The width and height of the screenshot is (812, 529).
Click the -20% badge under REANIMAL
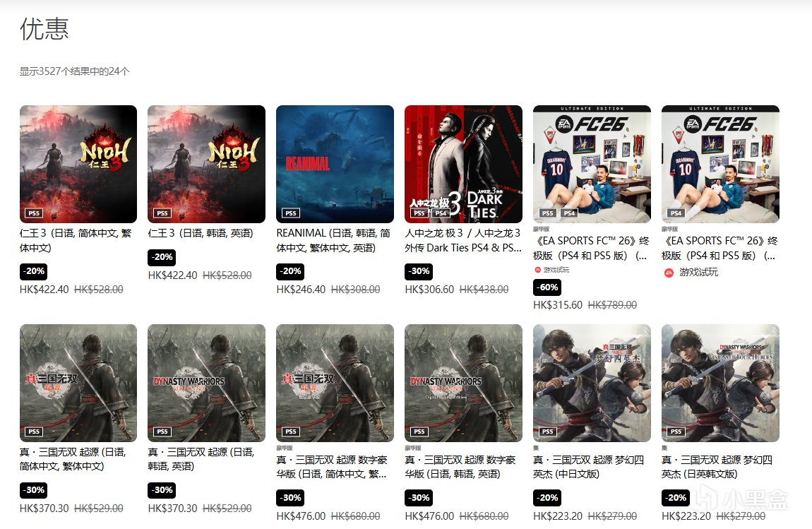click(290, 271)
